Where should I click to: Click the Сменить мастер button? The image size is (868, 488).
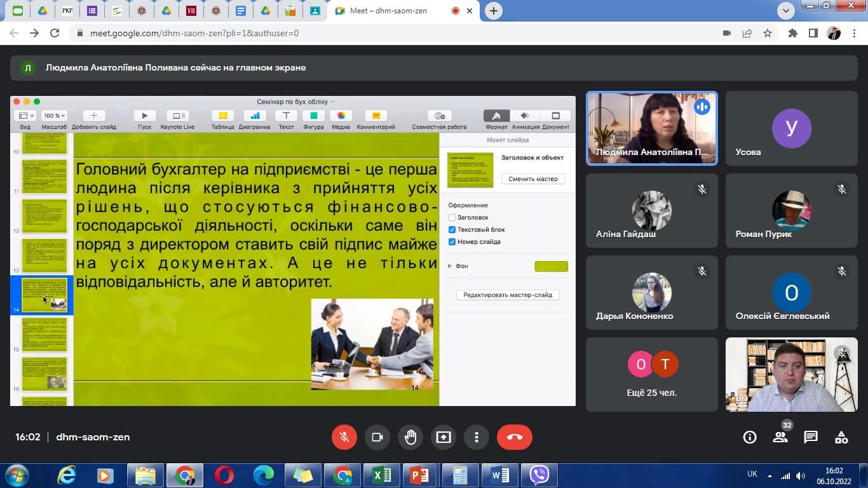[x=533, y=179]
